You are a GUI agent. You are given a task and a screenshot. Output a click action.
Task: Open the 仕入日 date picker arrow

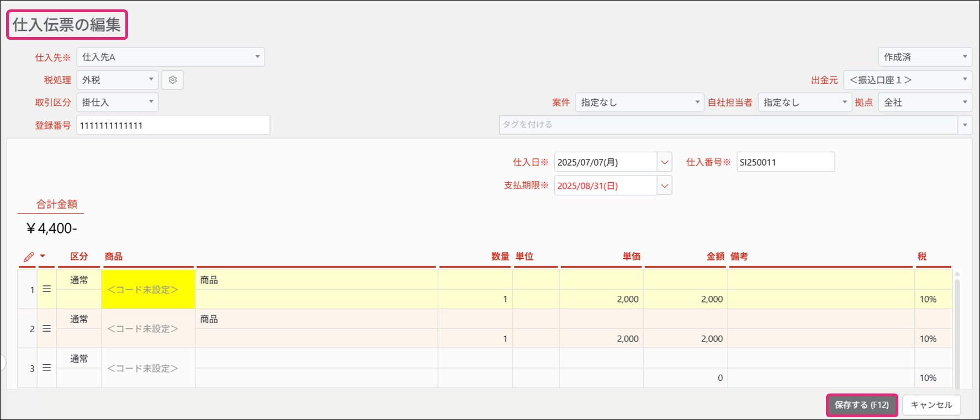coord(664,162)
